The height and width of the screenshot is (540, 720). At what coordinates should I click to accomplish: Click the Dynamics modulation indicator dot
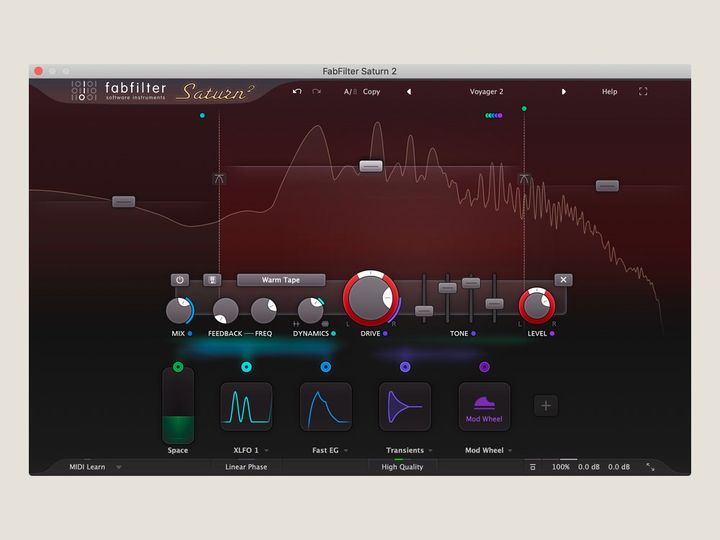coord(333,333)
